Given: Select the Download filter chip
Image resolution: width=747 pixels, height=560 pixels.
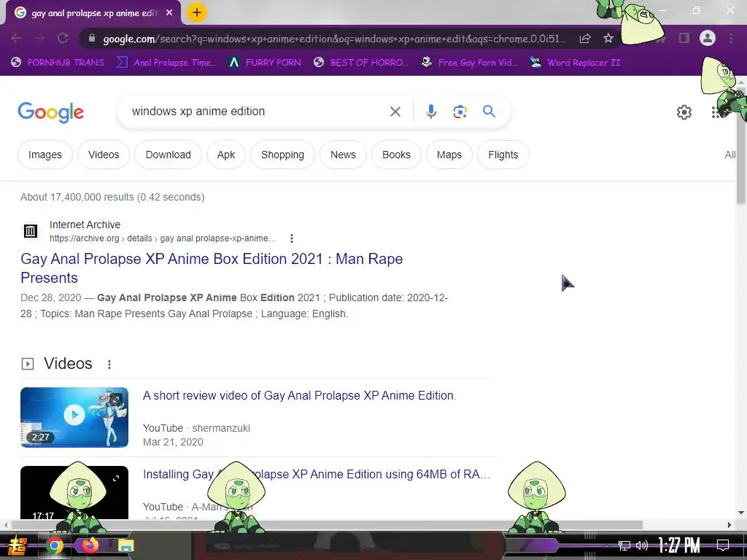Looking at the screenshot, I should 169,155.
